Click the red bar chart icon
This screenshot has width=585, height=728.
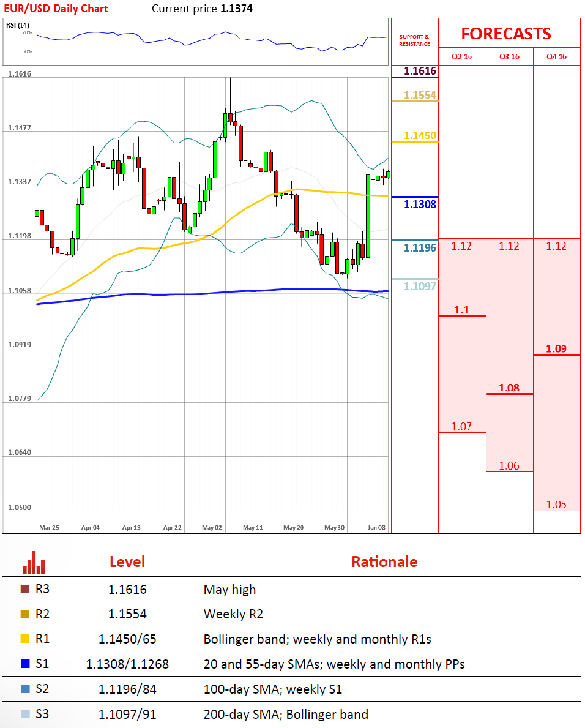tap(34, 562)
